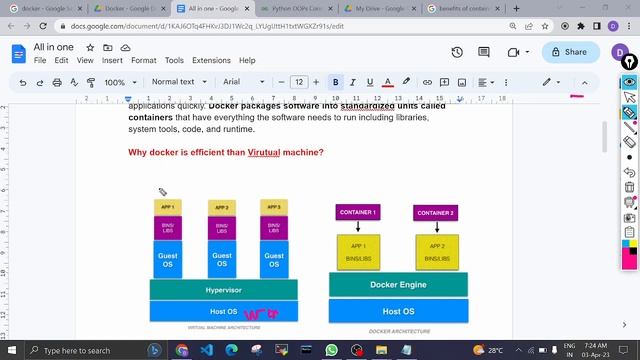Open the Help menu
Image resolution: width=640 pixels, height=360 pixels.
pos(247,60)
